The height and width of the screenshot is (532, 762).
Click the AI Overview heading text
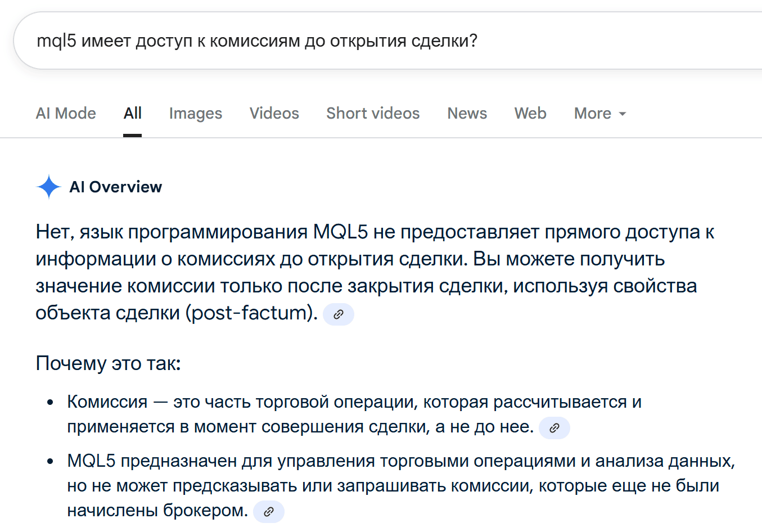tap(115, 187)
